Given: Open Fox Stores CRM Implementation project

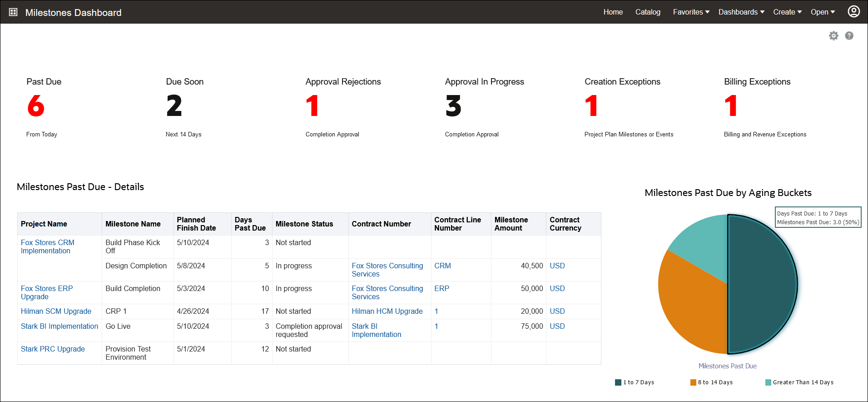Looking at the screenshot, I should [x=48, y=247].
